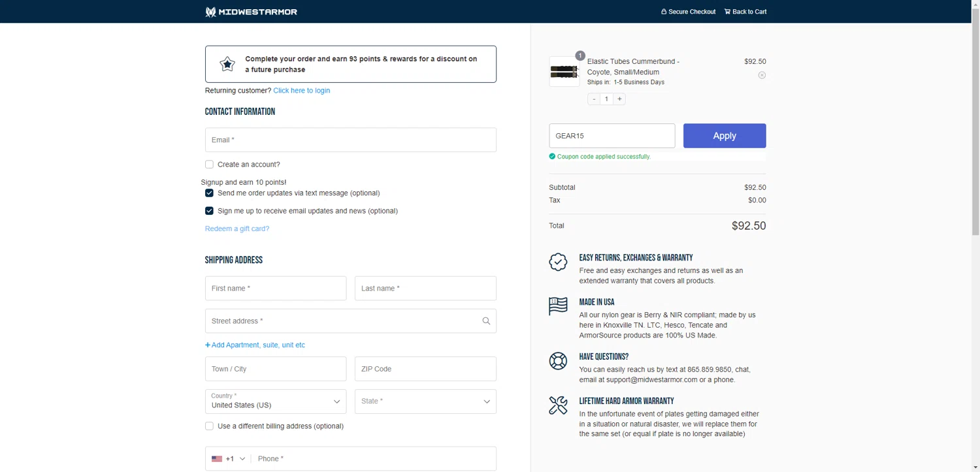Open Elastic Tubes Cummerbund product title

(633, 67)
